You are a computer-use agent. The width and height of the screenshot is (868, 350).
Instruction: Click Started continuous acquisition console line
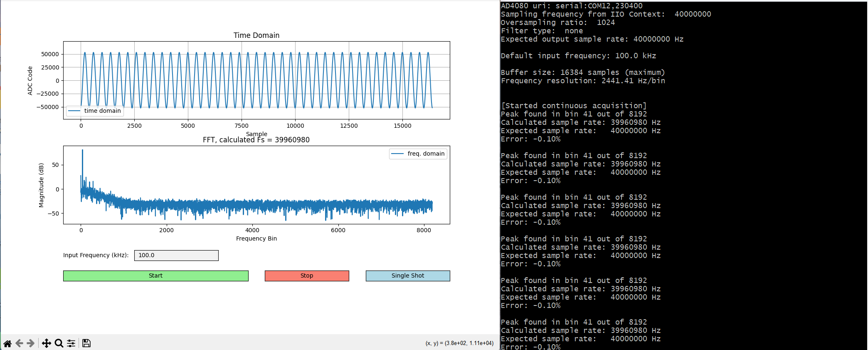pyautogui.click(x=574, y=106)
